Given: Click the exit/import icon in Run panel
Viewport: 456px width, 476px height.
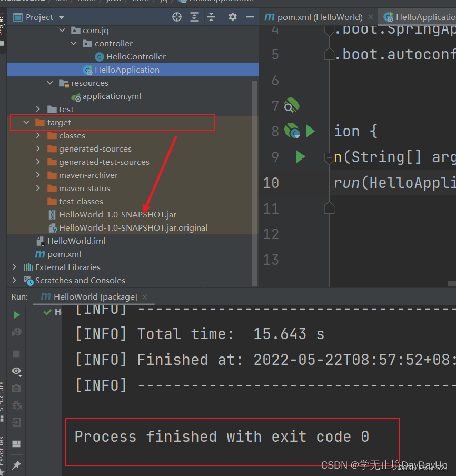Looking at the screenshot, I should [16, 422].
